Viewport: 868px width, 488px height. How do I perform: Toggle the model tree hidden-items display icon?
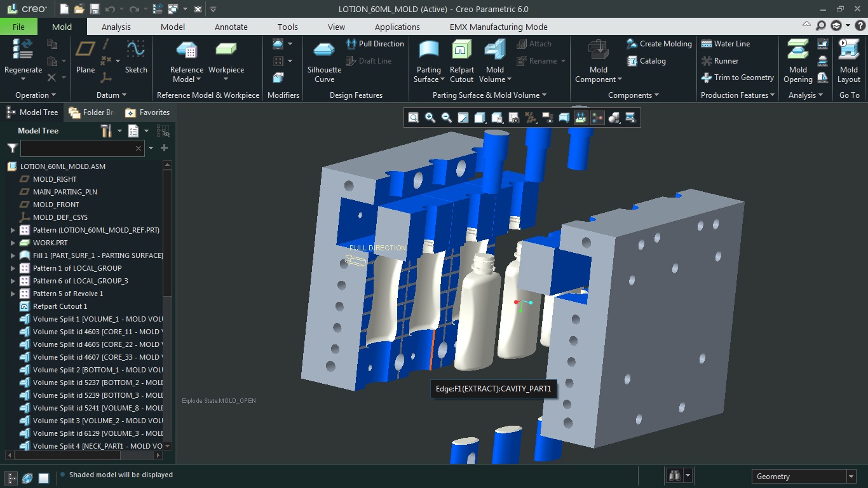pos(163,131)
